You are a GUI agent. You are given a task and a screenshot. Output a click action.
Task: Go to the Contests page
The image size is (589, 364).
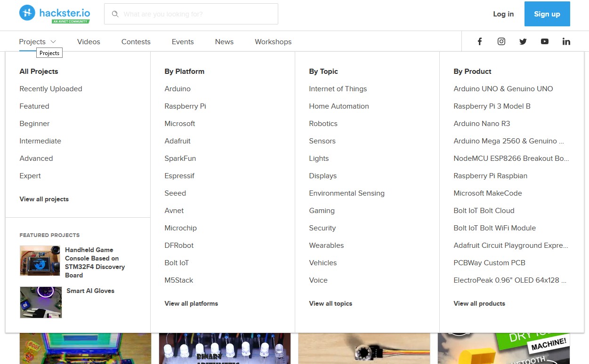(136, 42)
